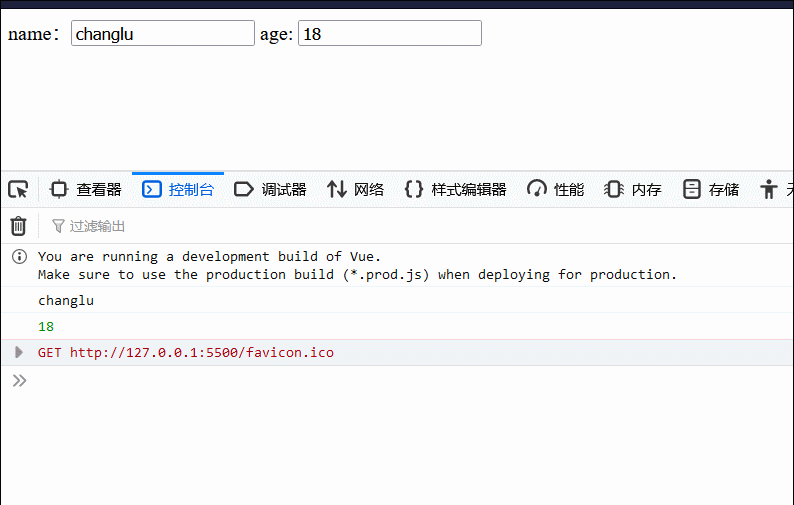The height and width of the screenshot is (505, 794).
Task: Click the 'age:' label
Action: (276, 34)
